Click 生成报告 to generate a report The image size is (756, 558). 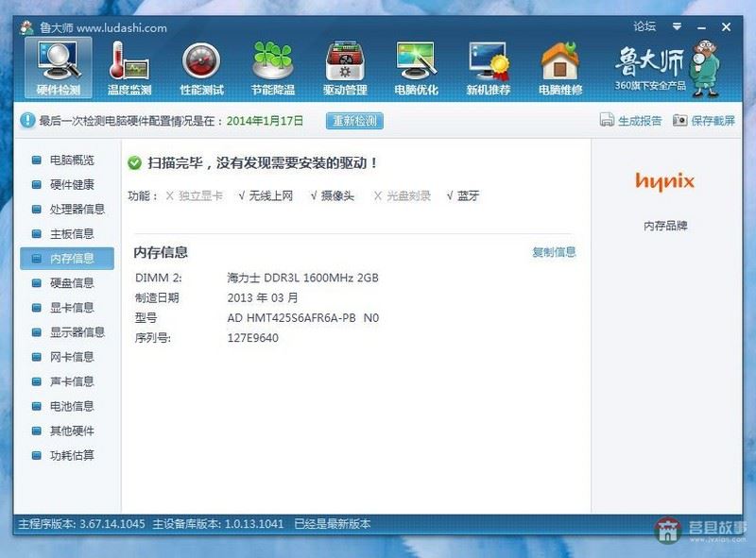coord(630,120)
